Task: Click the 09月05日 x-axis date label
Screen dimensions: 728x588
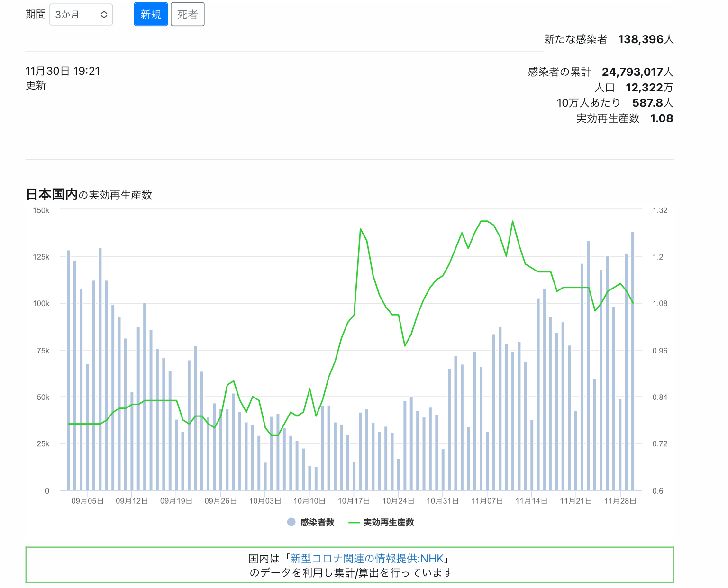Action: (87, 501)
